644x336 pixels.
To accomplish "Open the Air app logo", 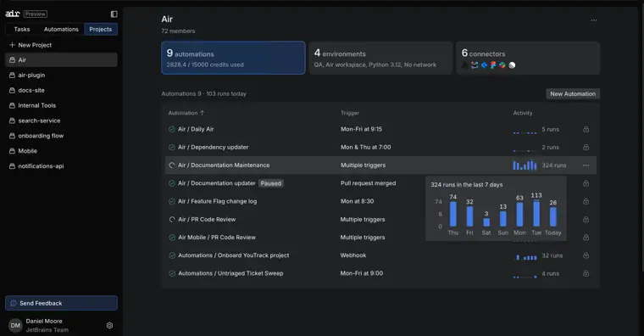I will (x=13, y=14).
